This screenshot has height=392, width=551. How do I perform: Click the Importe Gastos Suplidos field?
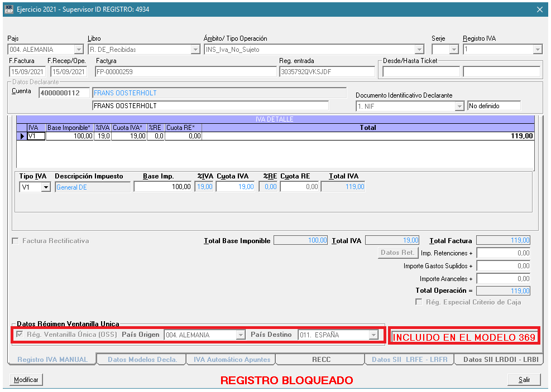[x=503, y=266]
